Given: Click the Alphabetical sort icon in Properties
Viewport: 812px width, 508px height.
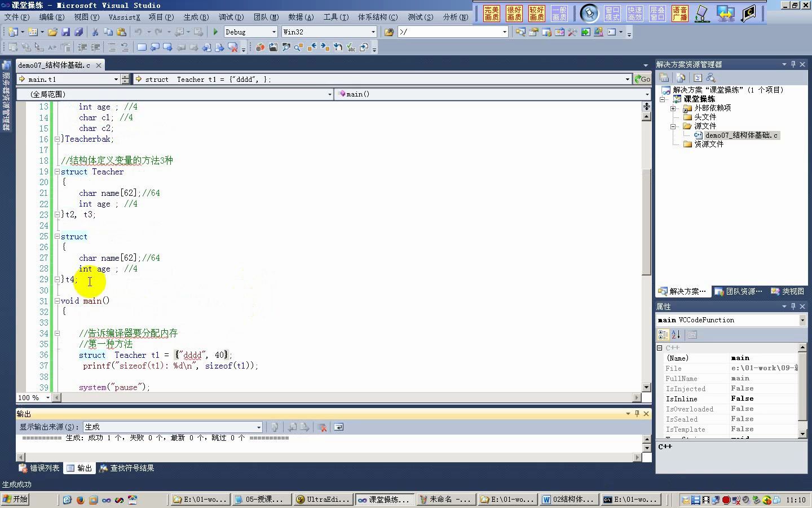Looking at the screenshot, I should (x=676, y=335).
